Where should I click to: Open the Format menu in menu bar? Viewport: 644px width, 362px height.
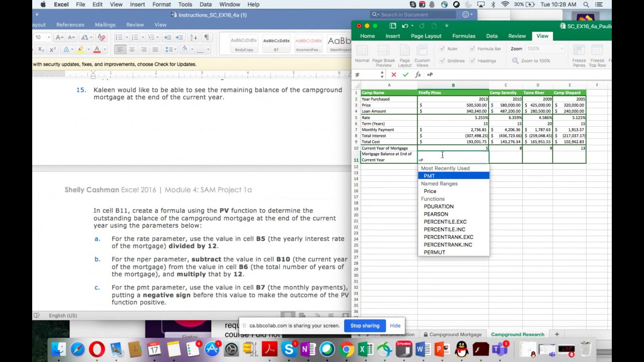[162, 5]
